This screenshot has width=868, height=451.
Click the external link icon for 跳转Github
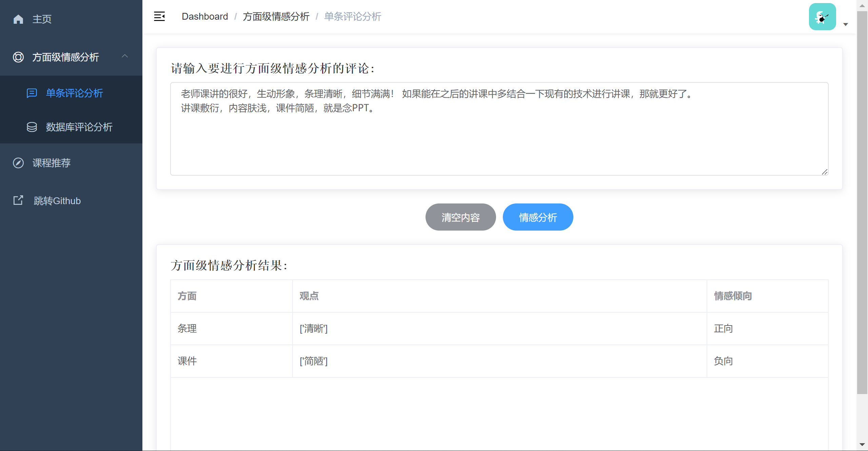coord(18,200)
